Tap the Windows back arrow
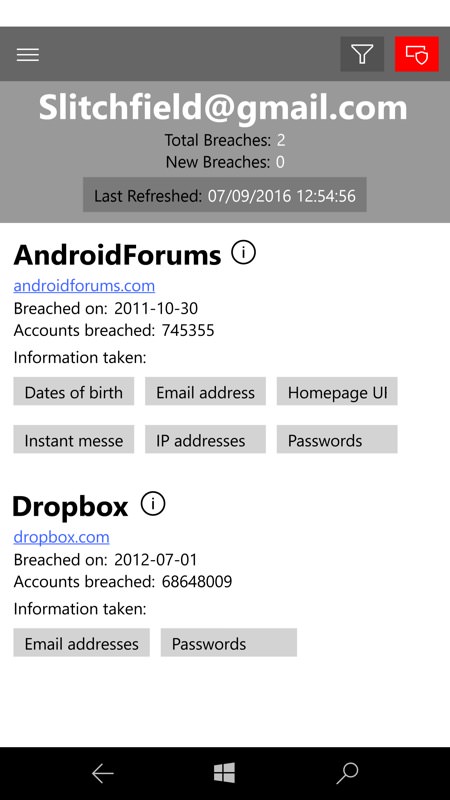 pos(102,773)
